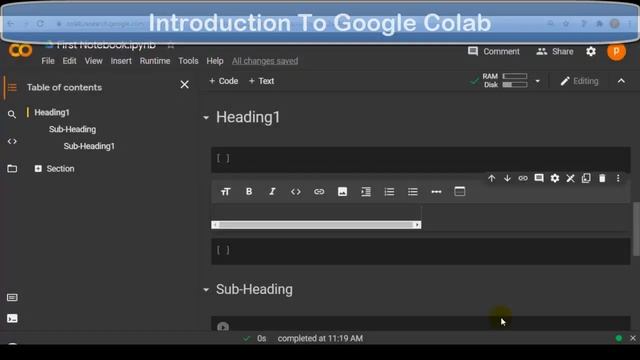640x360 pixels.
Task: Open the File menu
Action: 48,61
